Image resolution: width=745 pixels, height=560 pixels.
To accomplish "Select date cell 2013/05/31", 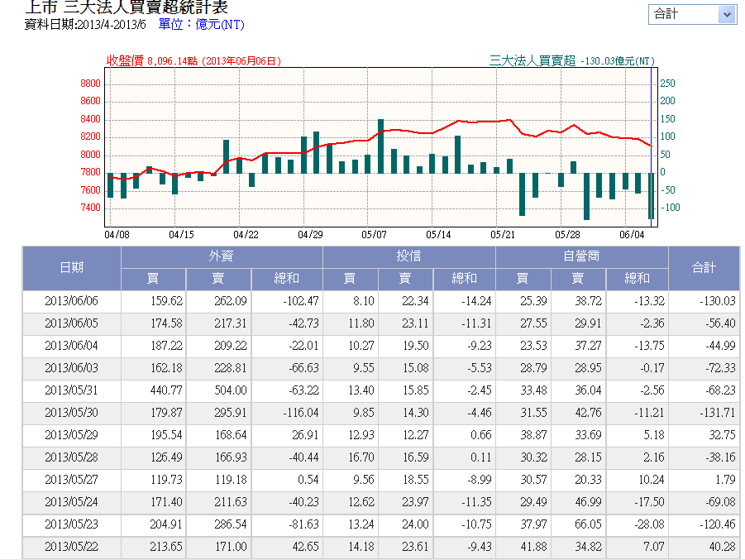I will point(71,390).
